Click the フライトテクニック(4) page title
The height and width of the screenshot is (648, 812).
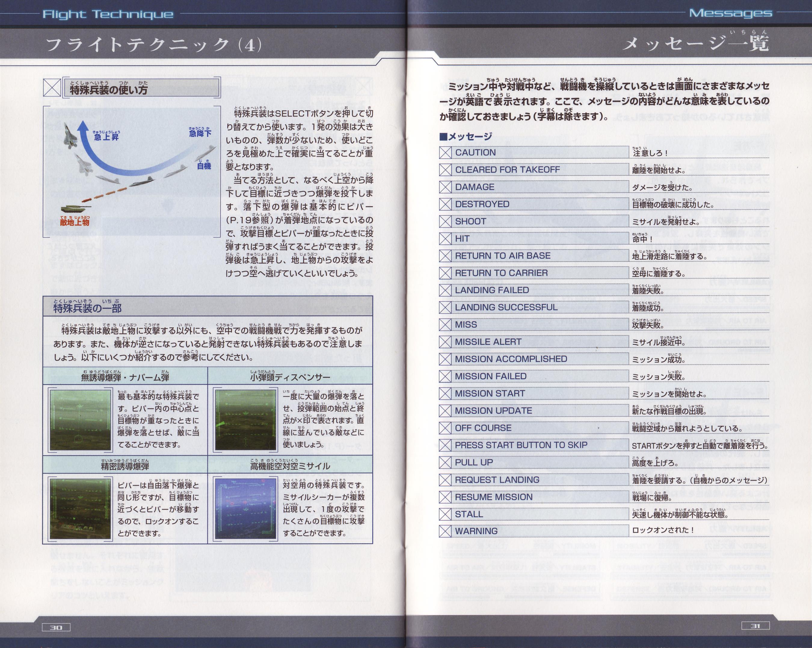pos(153,45)
